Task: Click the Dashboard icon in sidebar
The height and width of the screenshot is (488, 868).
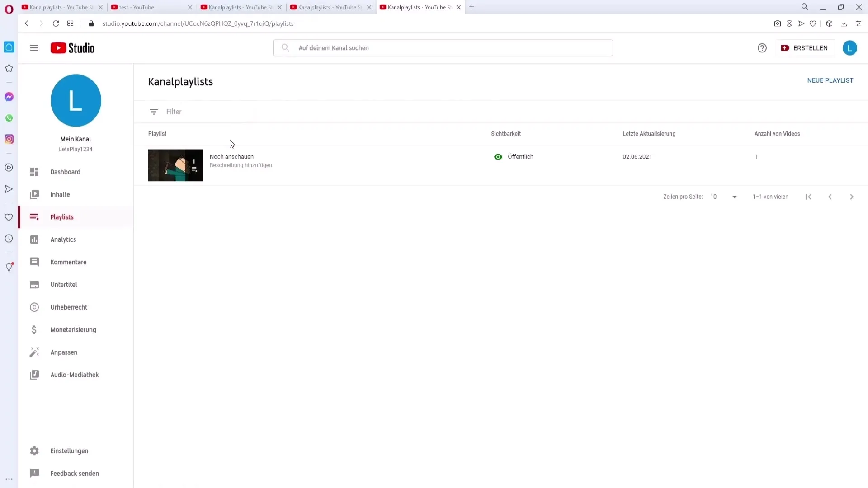Action: 34,172
